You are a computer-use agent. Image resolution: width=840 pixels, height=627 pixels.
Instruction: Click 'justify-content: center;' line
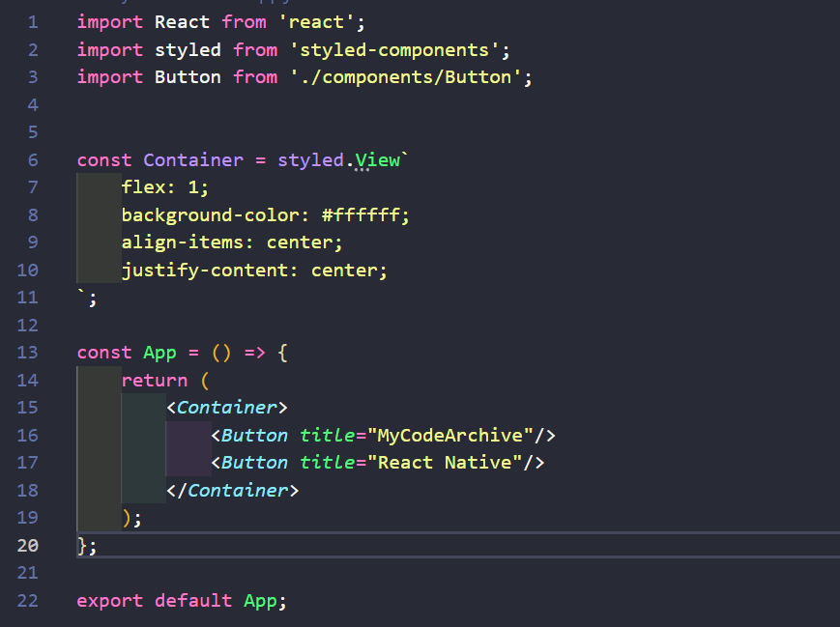pos(254,271)
